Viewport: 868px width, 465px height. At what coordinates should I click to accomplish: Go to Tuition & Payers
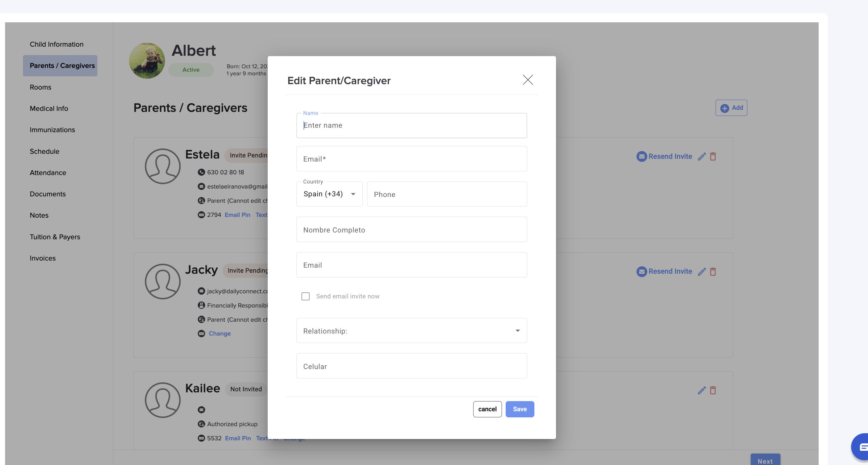pyautogui.click(x=55, y=237)
